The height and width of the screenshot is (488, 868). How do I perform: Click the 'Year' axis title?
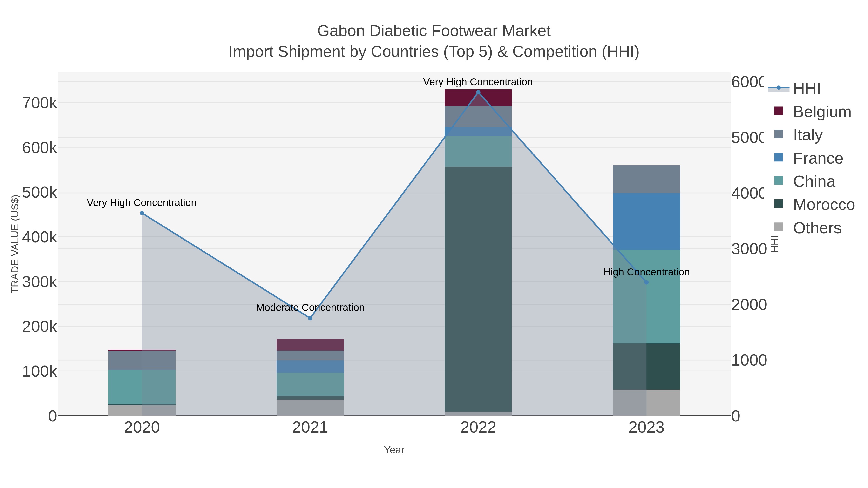(x=394, y=450)
